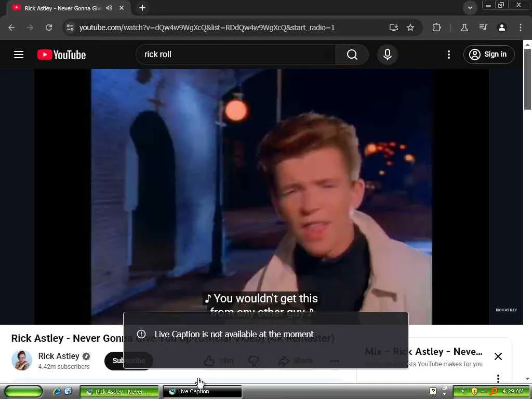Image resolution: width=532 pixels, height=399 pixels.
Task: Open YouTube settings three-dot menu
Action: (x=448, y=55)
